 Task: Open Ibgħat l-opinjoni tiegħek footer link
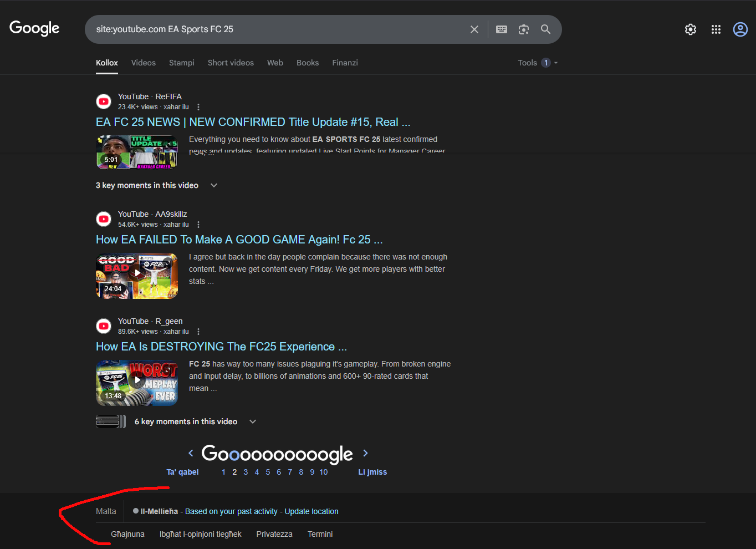[x=201, y=534]
